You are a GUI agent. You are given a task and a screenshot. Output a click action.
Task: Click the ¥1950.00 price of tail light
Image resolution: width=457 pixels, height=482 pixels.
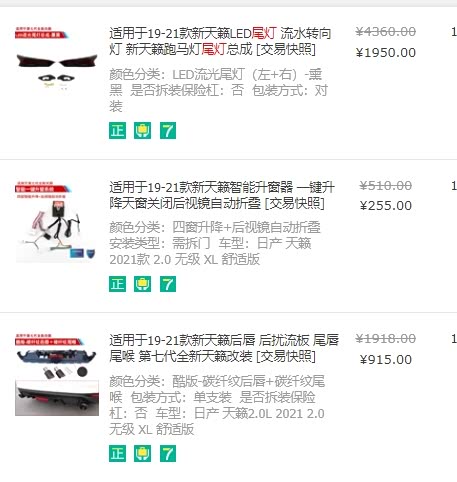[x=386, y=53]
